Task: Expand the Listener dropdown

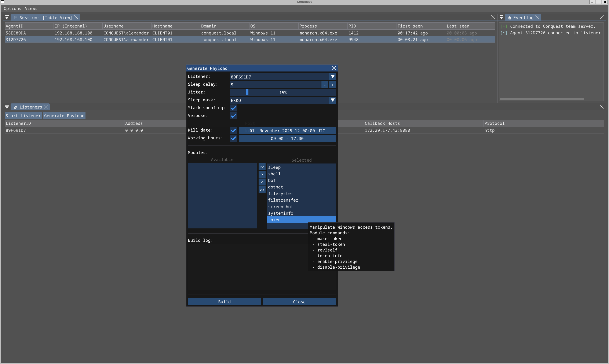Action: [x=332, y=77]
